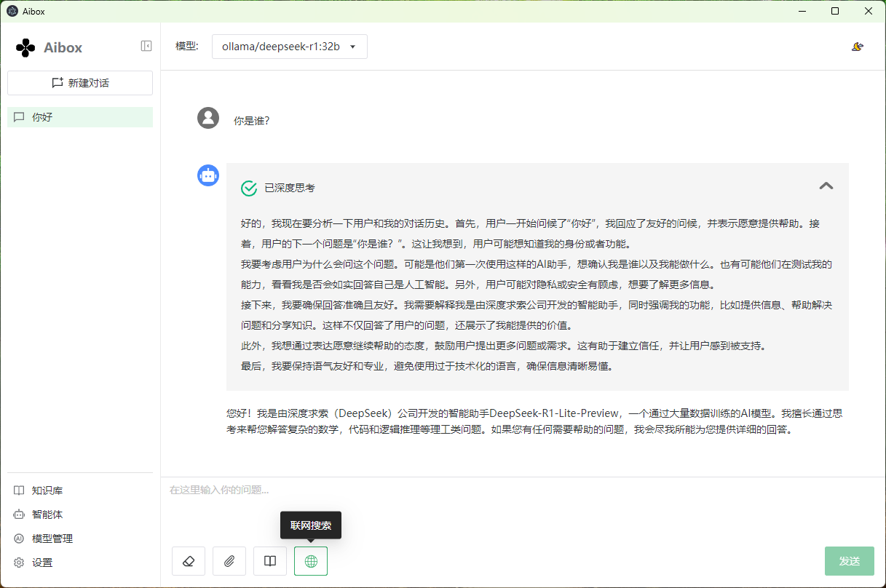Maximize the Aibox window
This screenshot has height=588, width=886.
coord(835,10)
